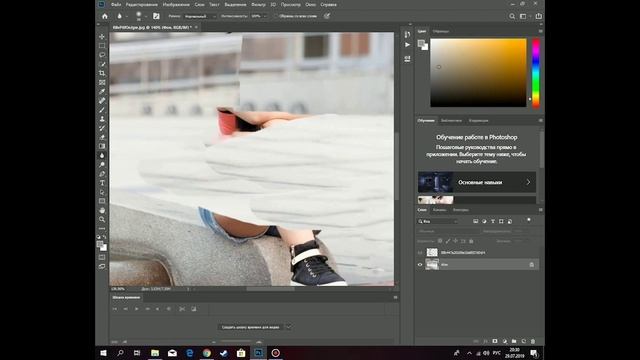Select the Zoom tool in toolbox
The width and height of the screenshot is (640, 360).
click(x=102, y=219)
